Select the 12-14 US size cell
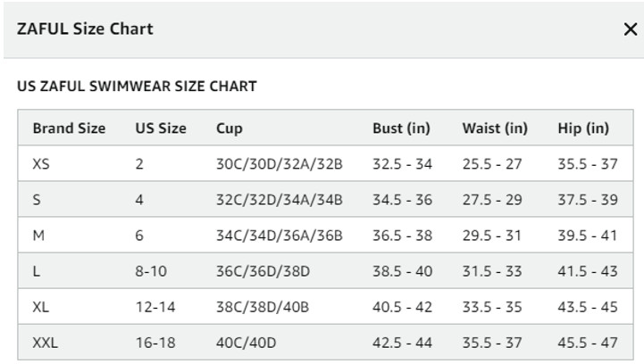Image resolution: width=644 pixels, height=364 pixels. pyautogui.click(x=155, y=307)
